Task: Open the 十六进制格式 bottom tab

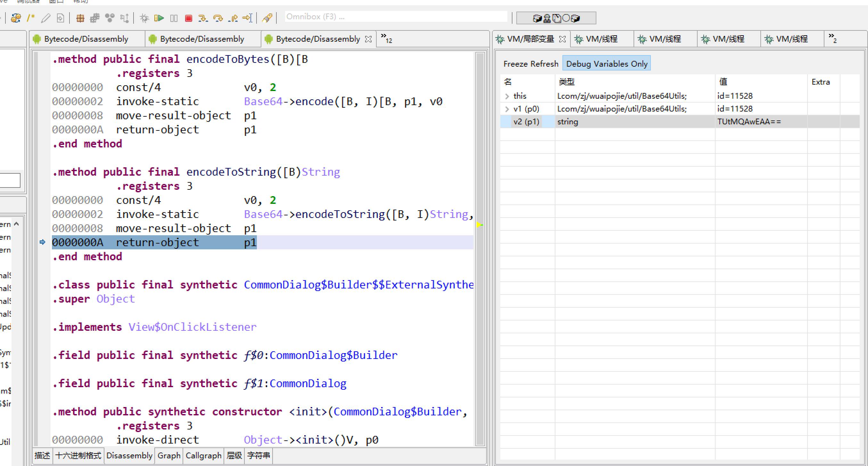Action: pos(78,455)
